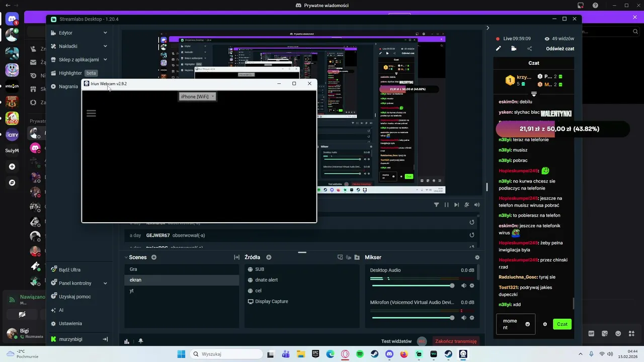
Task: Collapse chat panel with arrow chevron
Action: pyautogui.click(x=488, y=28)
